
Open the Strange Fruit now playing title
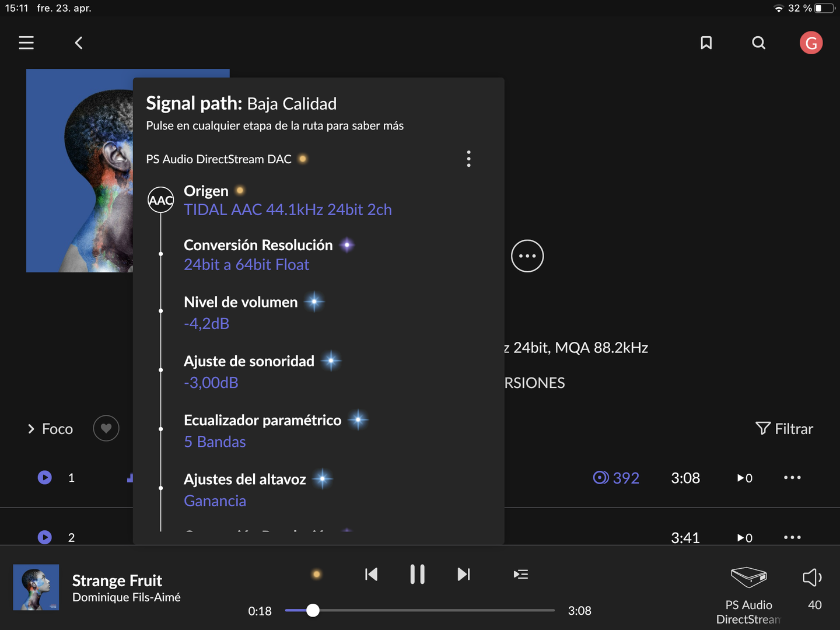[117, 580]
